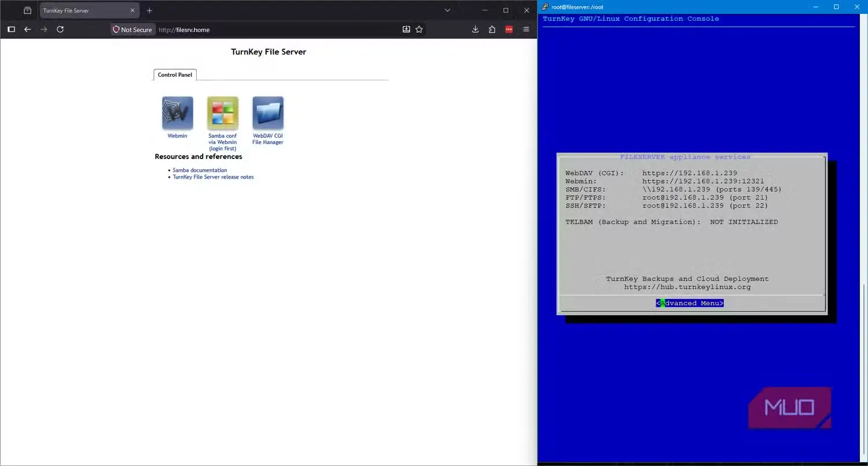Click the https://hub.turnkeylinux.org text
This screenshot has width=868, height=466.
coord(687,287)
